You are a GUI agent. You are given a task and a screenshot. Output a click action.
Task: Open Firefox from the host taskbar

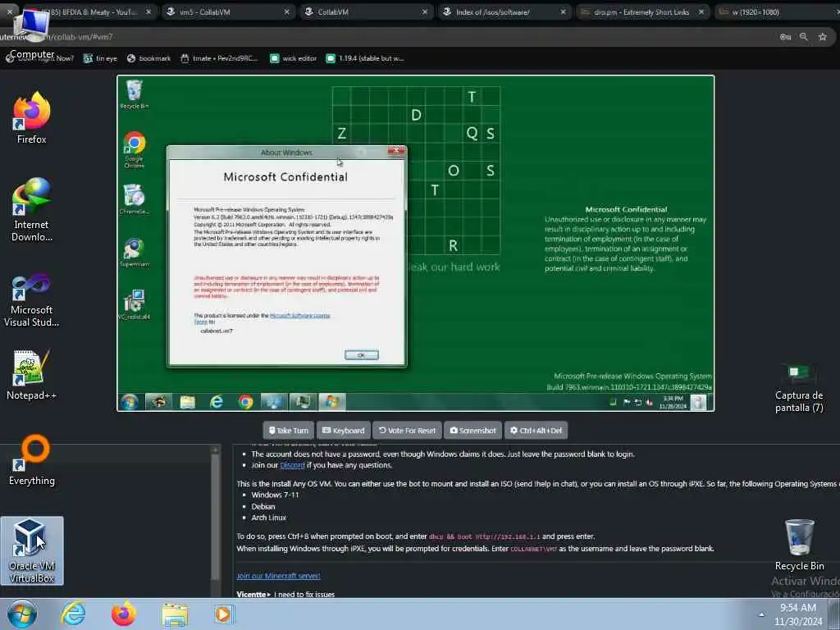coord(123,614)
